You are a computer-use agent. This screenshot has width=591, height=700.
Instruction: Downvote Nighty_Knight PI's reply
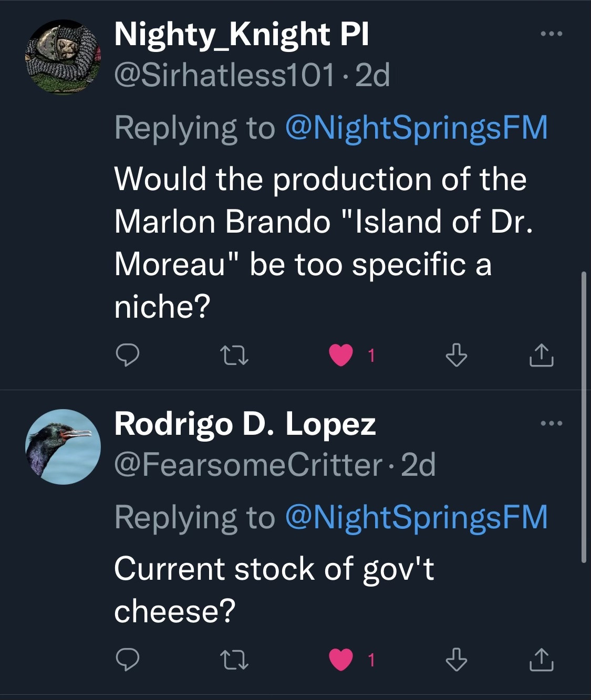point(456,356)
